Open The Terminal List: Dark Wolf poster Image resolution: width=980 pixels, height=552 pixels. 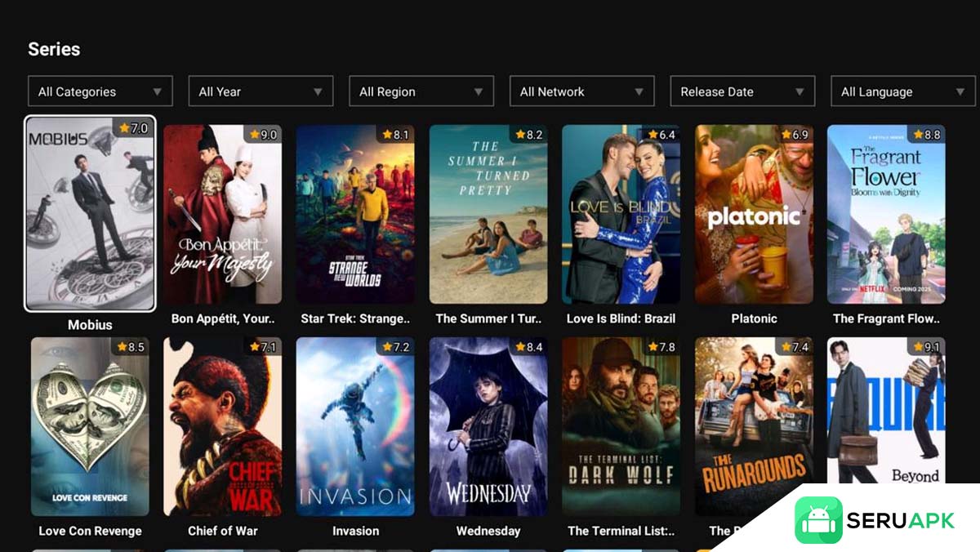tap(621, 426)
